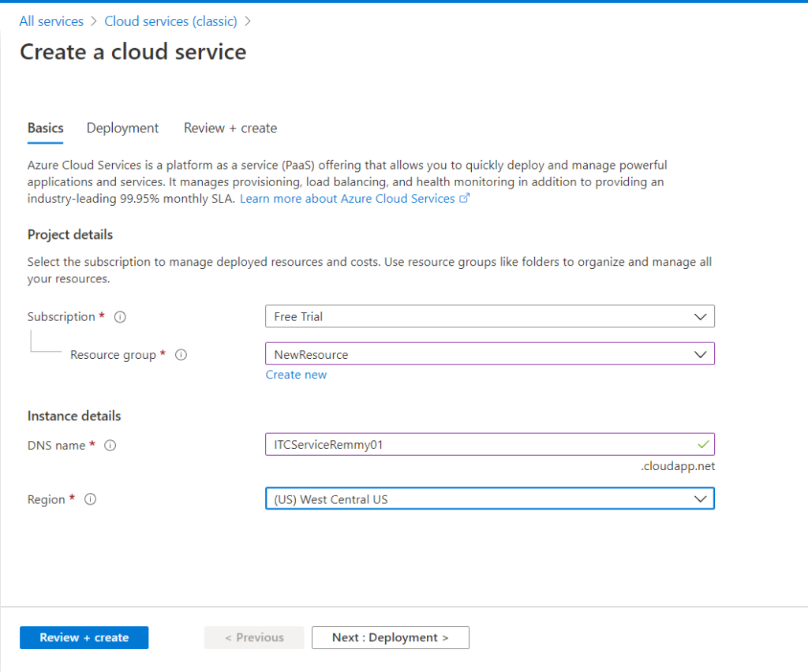This screenshot has height=672, width=808.
Task: Click the Subscription info icon
Action: pyautogui.click(x=120, y=317)
